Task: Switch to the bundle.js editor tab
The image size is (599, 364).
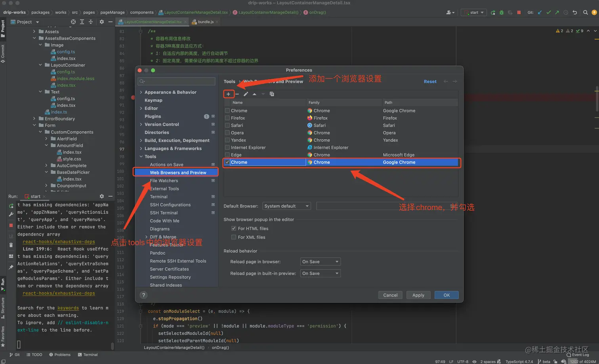Action: (x=206, y=22)
